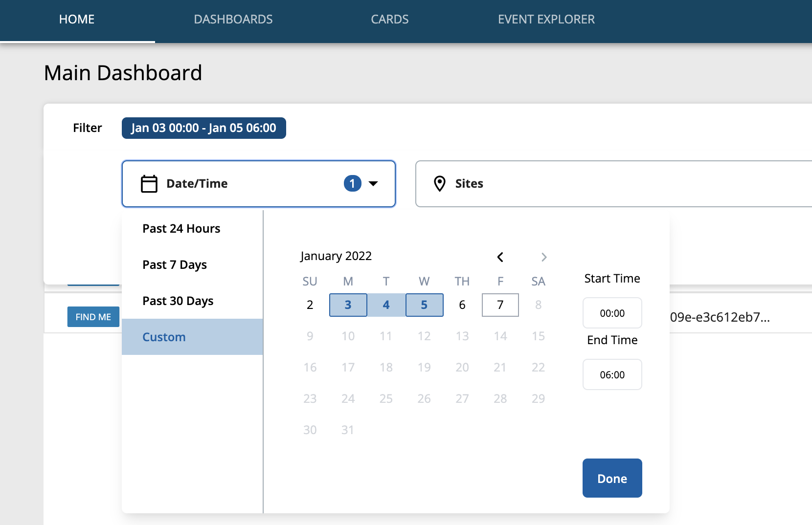
Task: Open the CARDS tab
Action: (390, 19)
